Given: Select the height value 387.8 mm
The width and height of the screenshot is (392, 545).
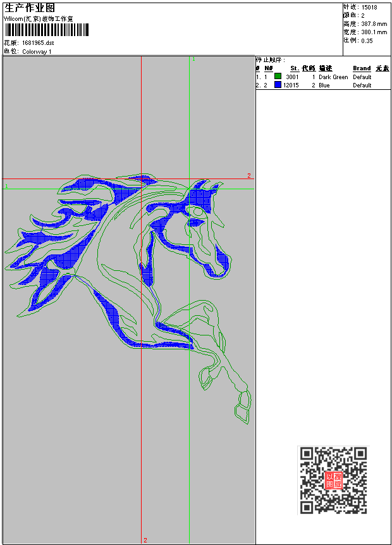Looking at the screenshot, I should pyautogui.click(x=374, y=24).
